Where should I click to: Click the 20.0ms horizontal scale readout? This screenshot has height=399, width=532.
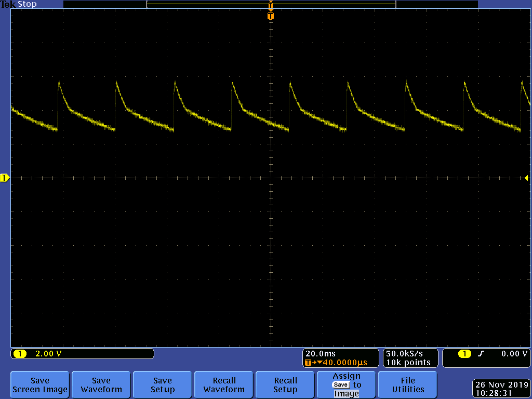pos(320,354)
